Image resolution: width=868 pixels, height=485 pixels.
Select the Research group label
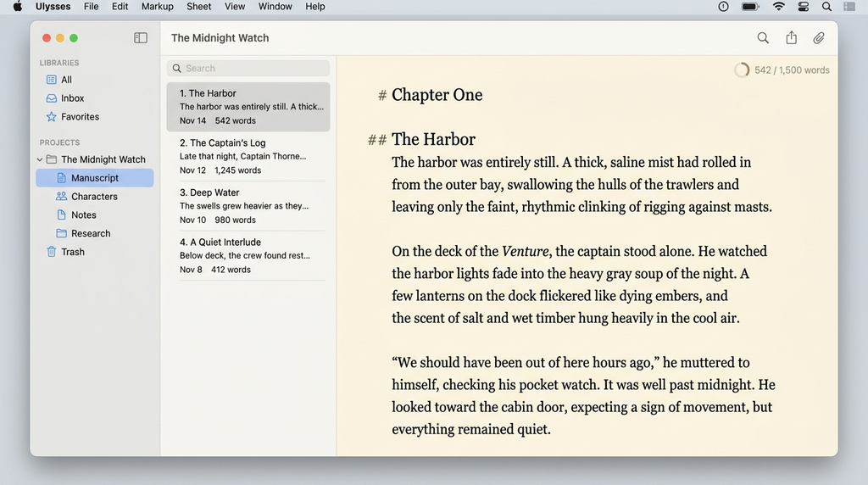point(91,233)
